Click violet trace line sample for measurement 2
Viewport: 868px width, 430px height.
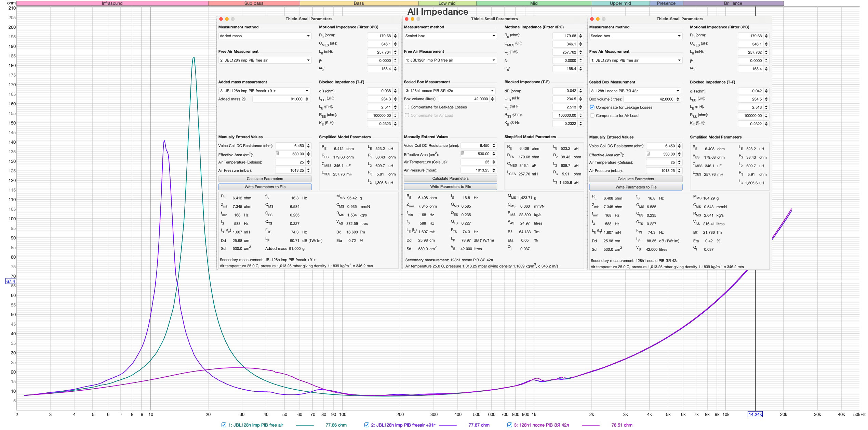click(448, 425)
